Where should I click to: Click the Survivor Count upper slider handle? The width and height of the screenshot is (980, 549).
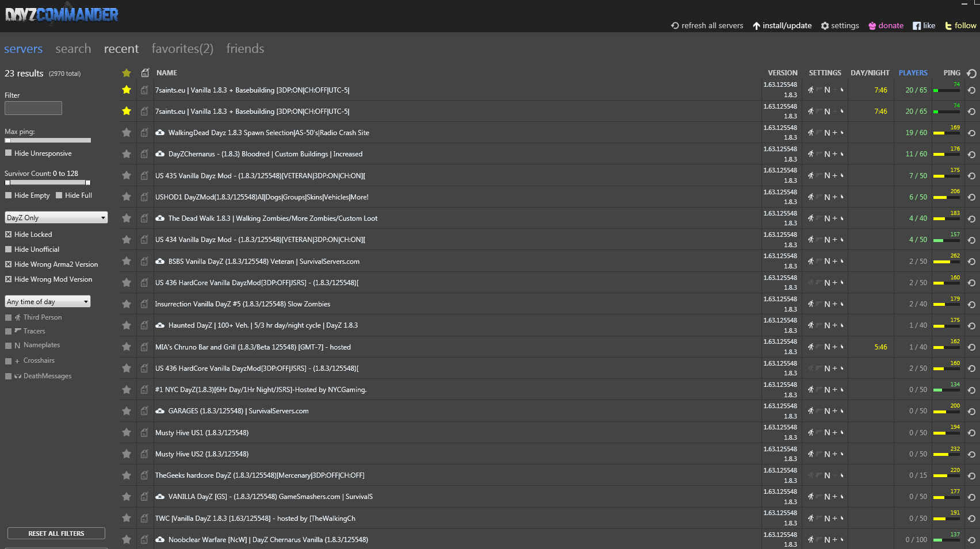coord(88,182)
